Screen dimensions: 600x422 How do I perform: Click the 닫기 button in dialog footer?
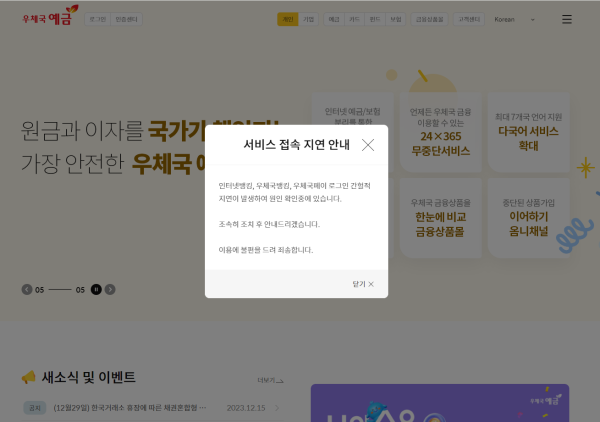(363, 284)
